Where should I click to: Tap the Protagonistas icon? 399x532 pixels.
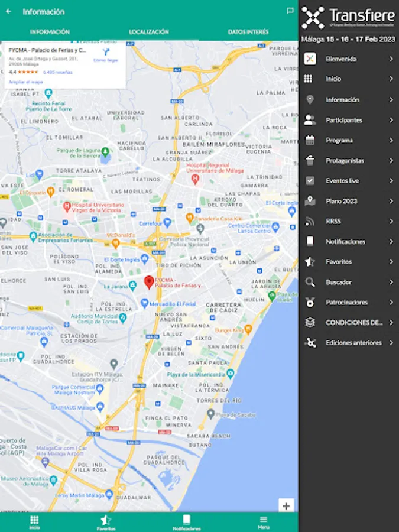point(310,160)
